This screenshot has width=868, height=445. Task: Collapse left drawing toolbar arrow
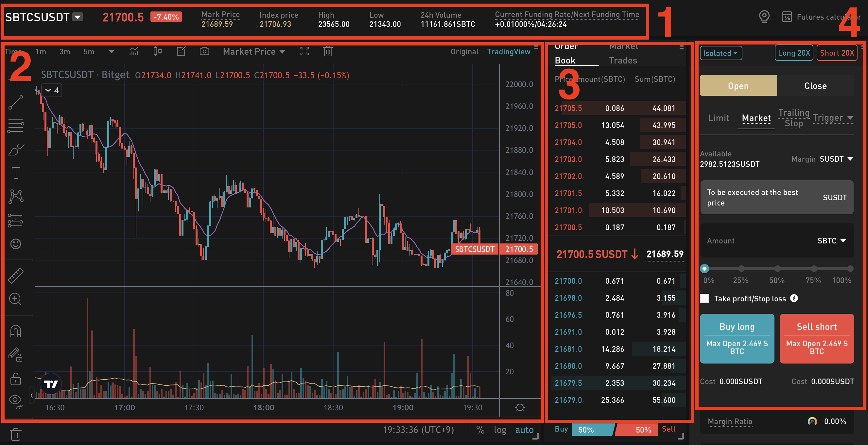click(x=31, y=395)
